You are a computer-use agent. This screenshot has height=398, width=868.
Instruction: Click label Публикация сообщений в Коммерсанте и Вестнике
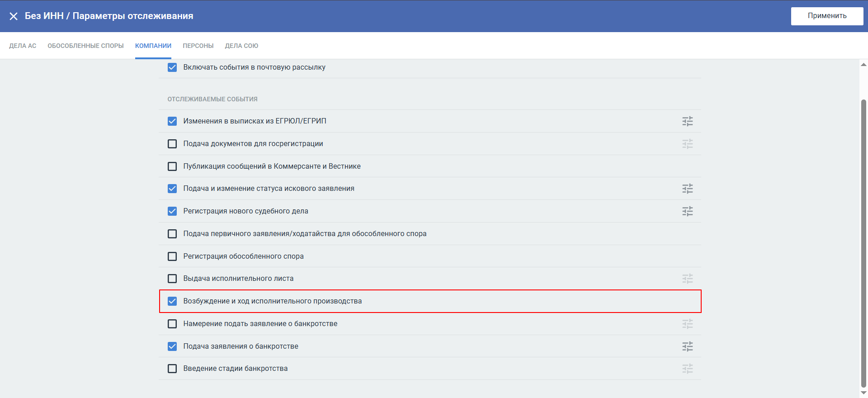272,166
